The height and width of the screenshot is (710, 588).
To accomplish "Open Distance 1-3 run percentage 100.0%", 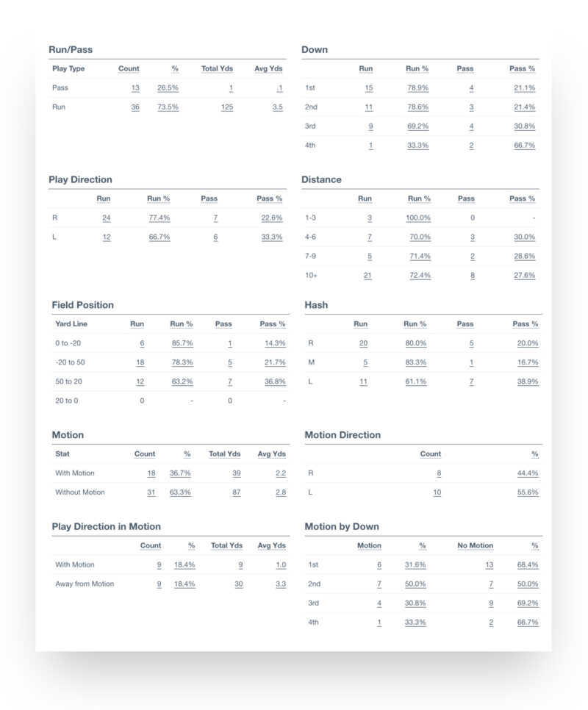I will [x=418, y=218].
